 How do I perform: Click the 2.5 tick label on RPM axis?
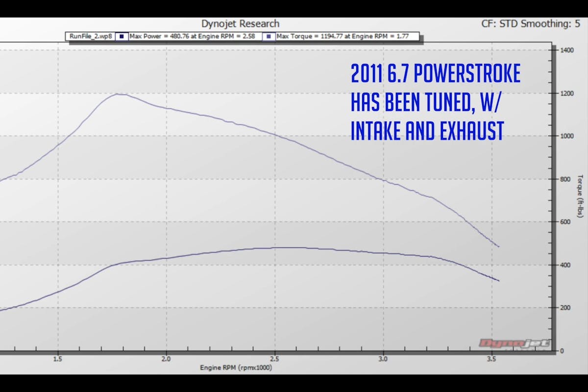click(274, 359)
